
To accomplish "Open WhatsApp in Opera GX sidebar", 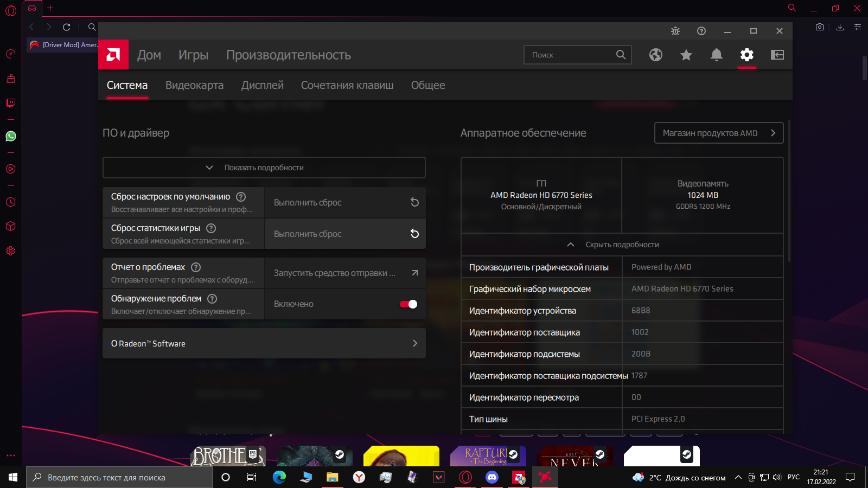I will pyautogui.click(x=11, y=136).
